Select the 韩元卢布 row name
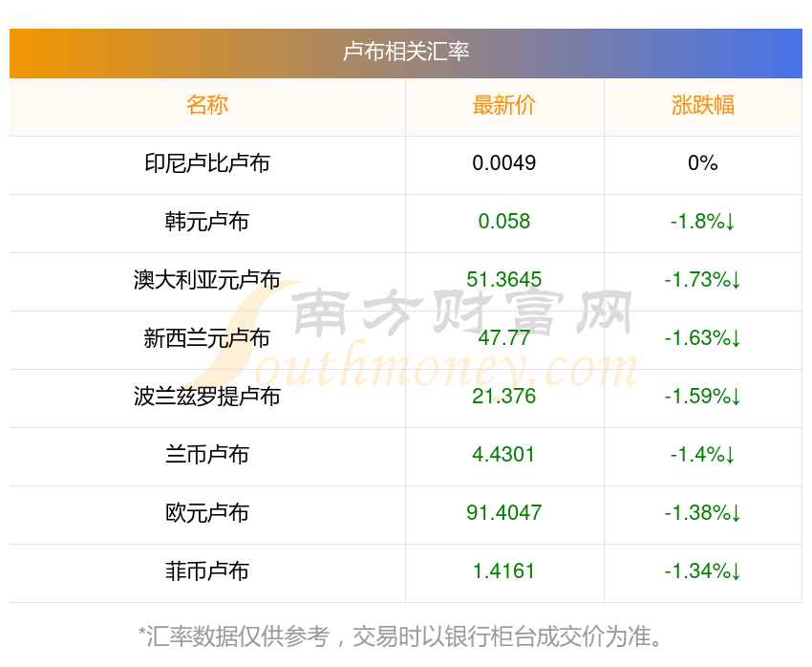Viewport: 812px width, 667px height. (207, 222)
